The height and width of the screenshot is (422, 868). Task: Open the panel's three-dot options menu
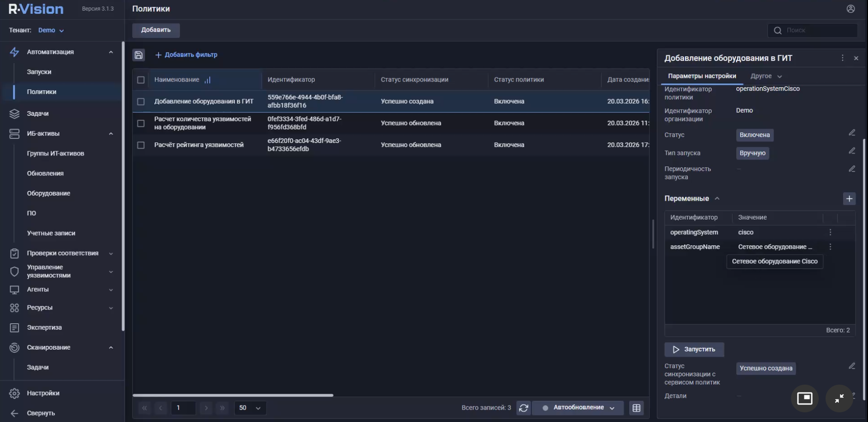pos(842,58)
